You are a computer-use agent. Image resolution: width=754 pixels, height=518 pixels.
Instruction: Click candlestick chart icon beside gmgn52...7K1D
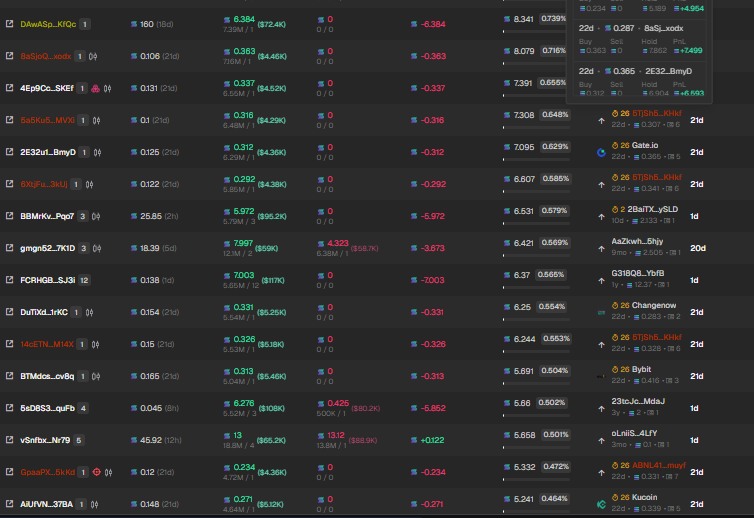point(97,248)
